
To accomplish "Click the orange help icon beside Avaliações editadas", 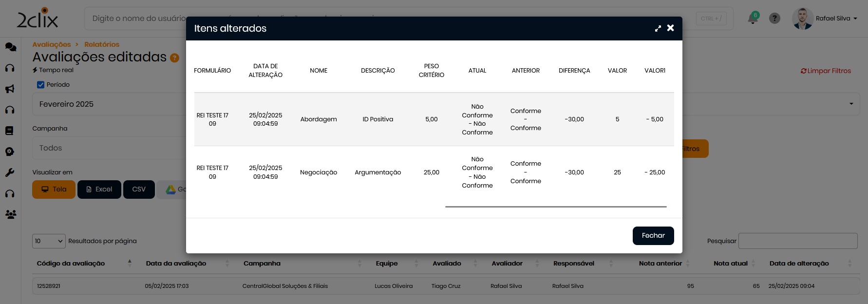I will [174, 58].
